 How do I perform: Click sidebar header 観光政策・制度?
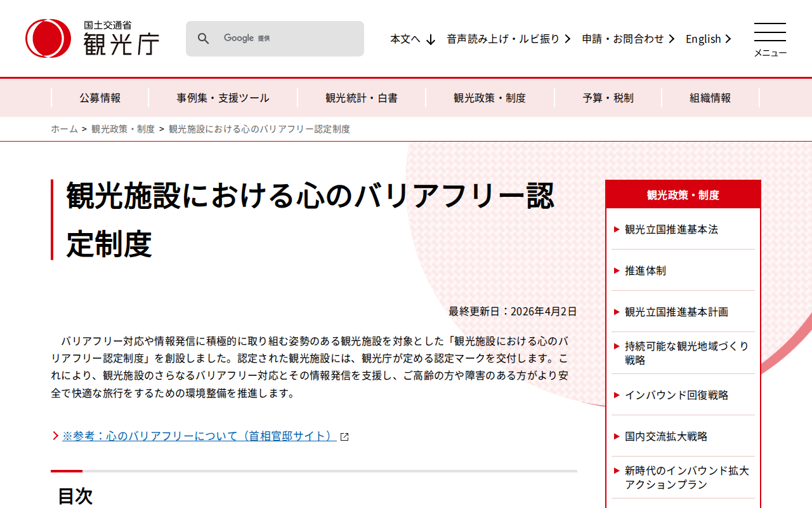(683, 195)
